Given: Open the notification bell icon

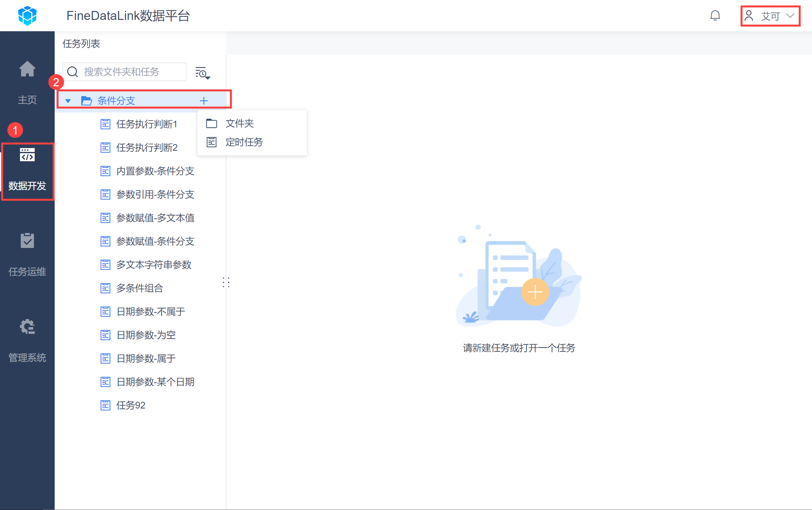Looking at the screenshot, I should (x=715, y=16).
